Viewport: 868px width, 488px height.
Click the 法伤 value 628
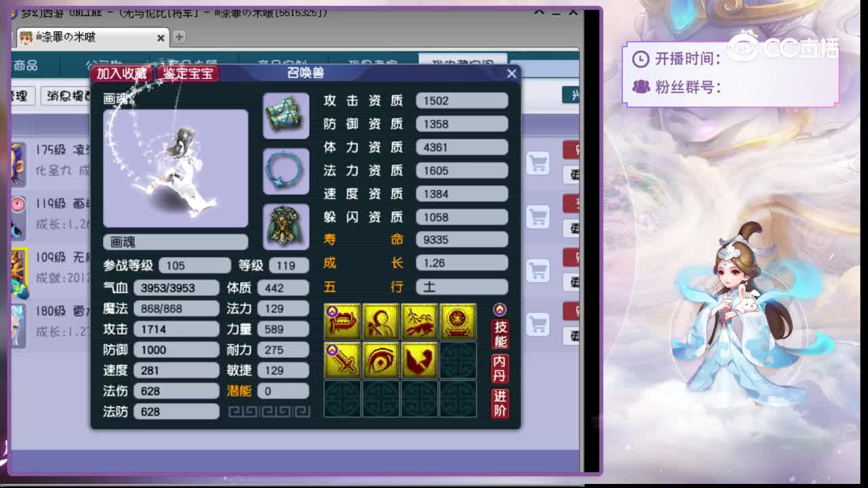click(176, 391)
